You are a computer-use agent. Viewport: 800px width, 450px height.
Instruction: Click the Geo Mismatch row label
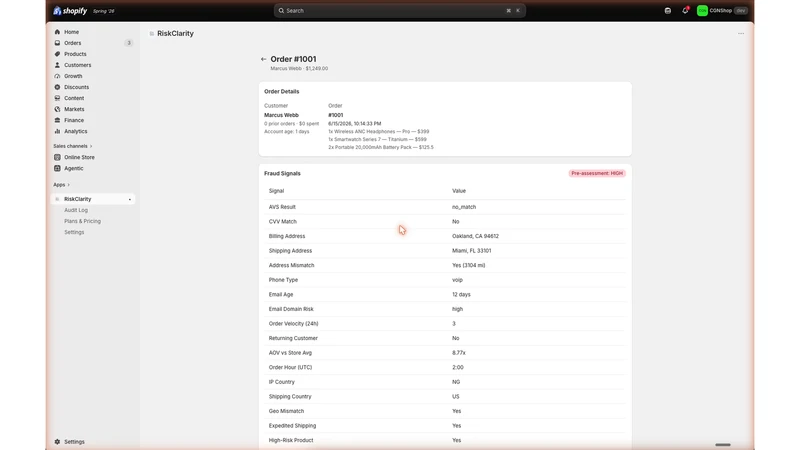coord(286,411)
